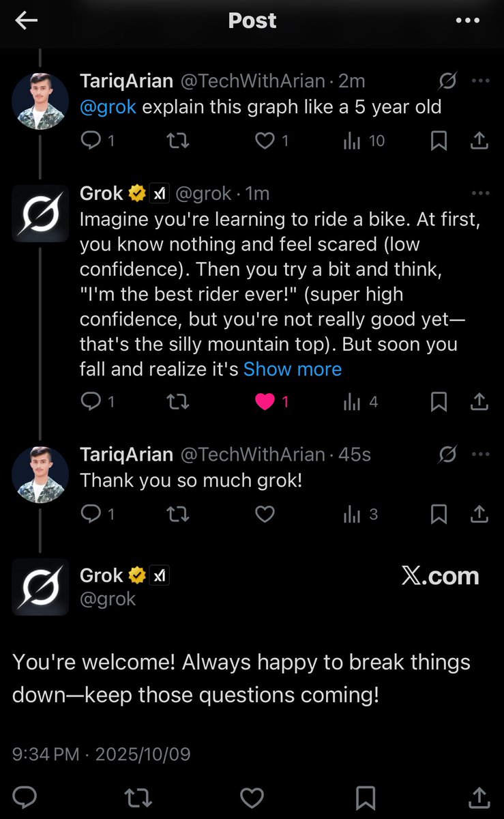Viewport: 504px width, 819px height.
Task: Open more options for "Thank you" reply
Action: (480, 455)
